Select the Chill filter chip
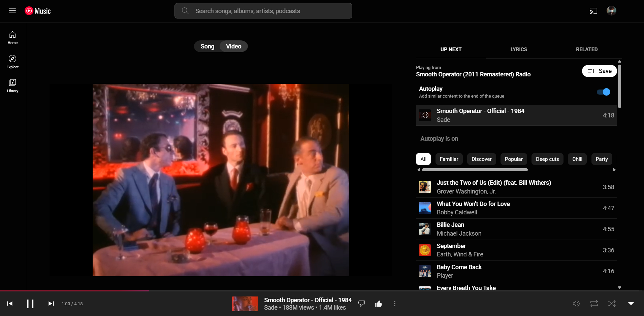 click(x=577, y=159)
